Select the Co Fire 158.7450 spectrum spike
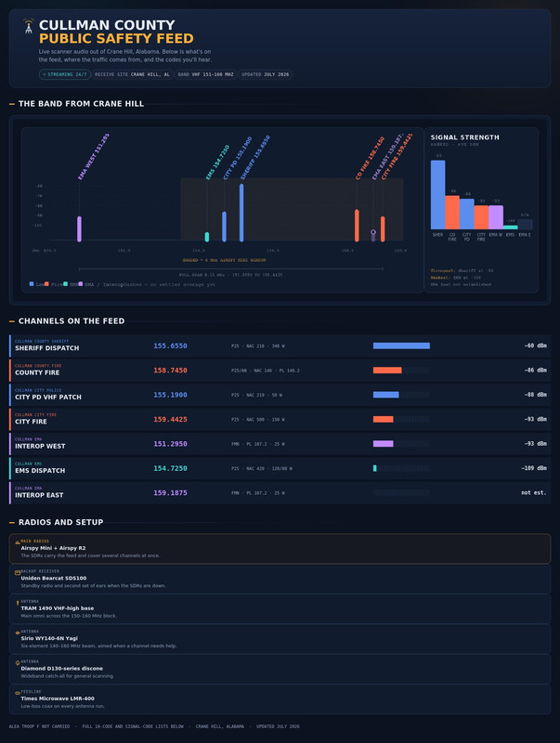 357,226
